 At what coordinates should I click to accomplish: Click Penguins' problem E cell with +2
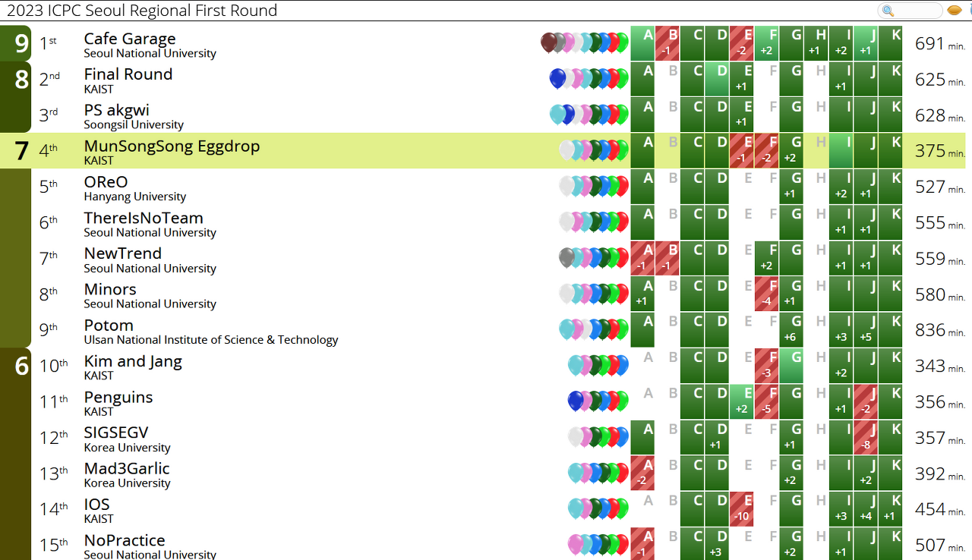(742, 401)
